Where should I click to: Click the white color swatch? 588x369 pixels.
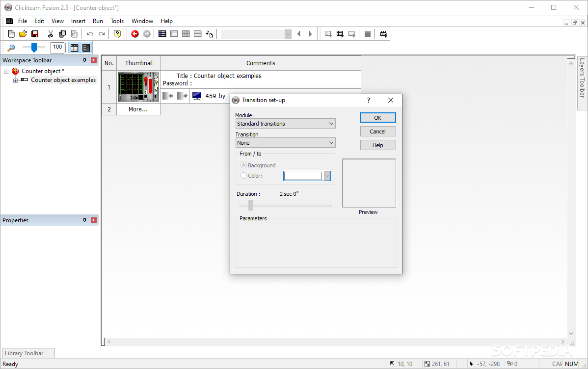tap(303, 176)
